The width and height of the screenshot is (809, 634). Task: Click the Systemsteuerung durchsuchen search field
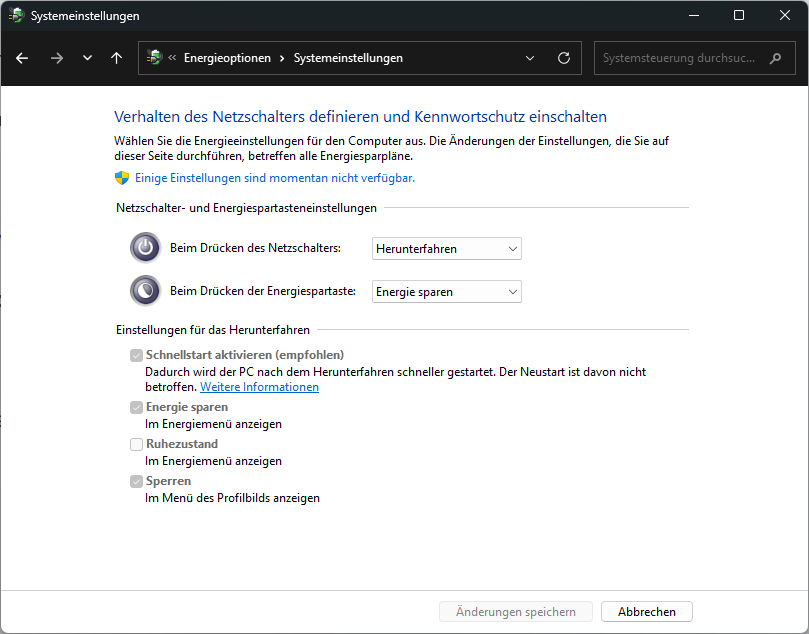tap(694, 58)
